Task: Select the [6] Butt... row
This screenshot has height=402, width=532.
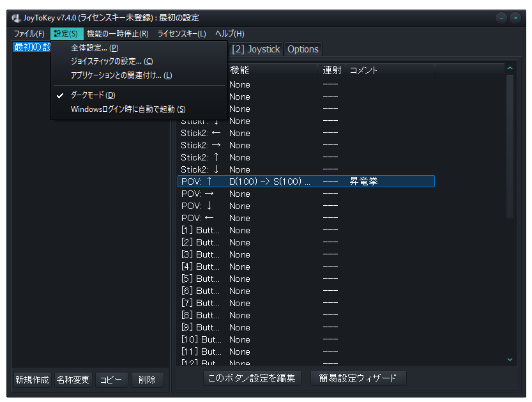Action: (x=306, y=291)
